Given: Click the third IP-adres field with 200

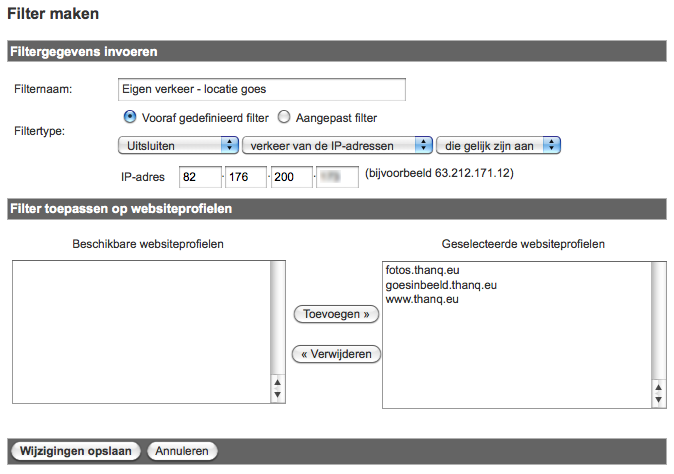Looking at the screenshot, I should click(x=291, y=177).
